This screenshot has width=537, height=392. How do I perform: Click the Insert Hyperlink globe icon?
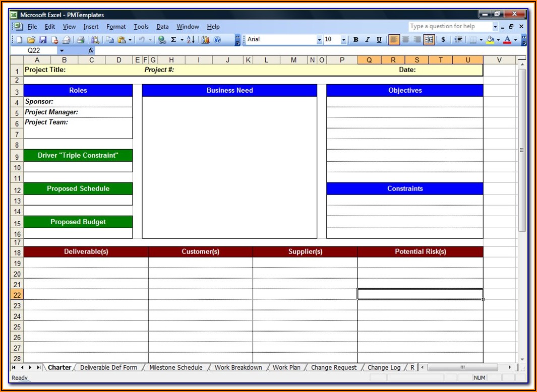(162, 40)
